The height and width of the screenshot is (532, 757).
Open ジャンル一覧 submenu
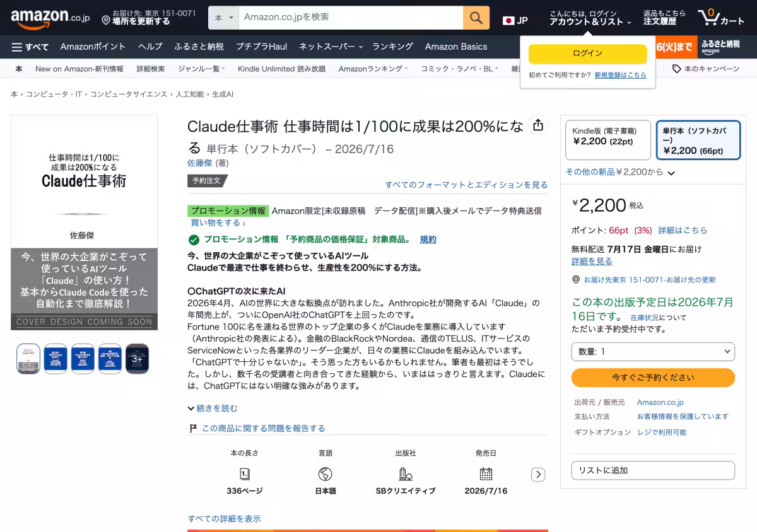tap(201, 69)
